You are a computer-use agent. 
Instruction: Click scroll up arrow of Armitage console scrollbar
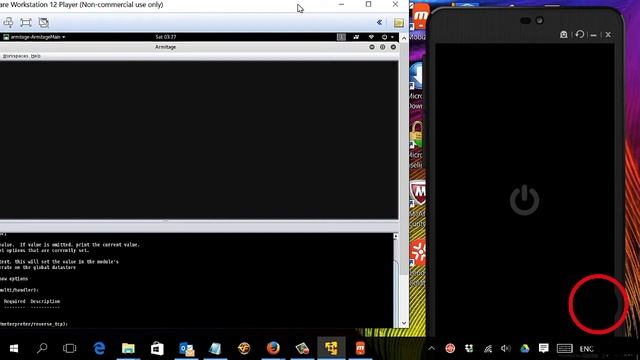tap(395, 236)
